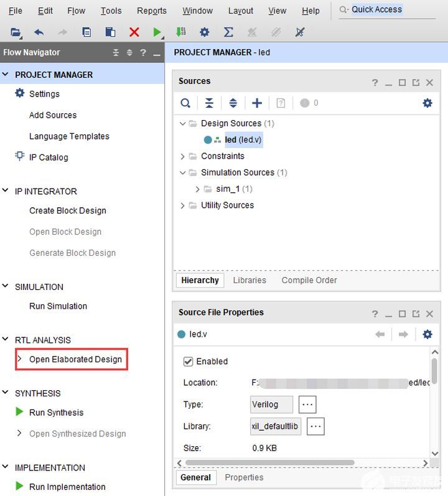The image size is (448, 496).
Task: Click Run Simulation
Action: (58, 306)
